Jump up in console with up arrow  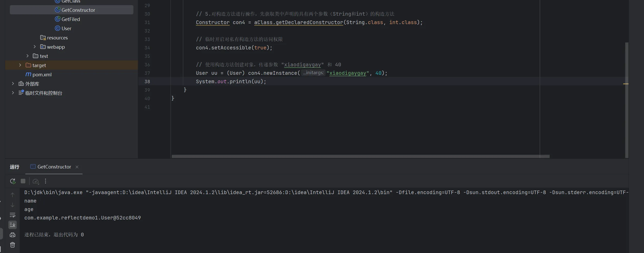tap(13, 195)
